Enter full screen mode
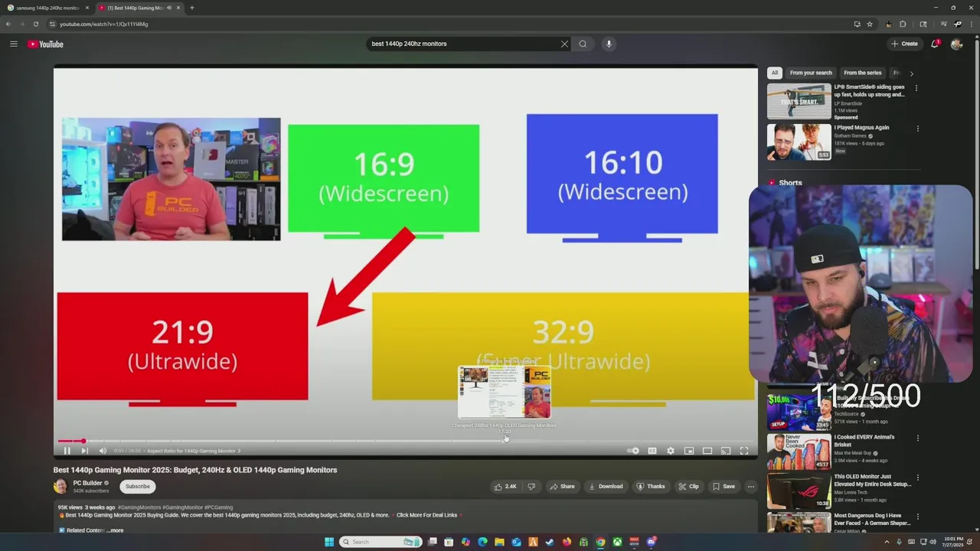The height and width of the screenshot is (551, 980). tap(743, 451)
